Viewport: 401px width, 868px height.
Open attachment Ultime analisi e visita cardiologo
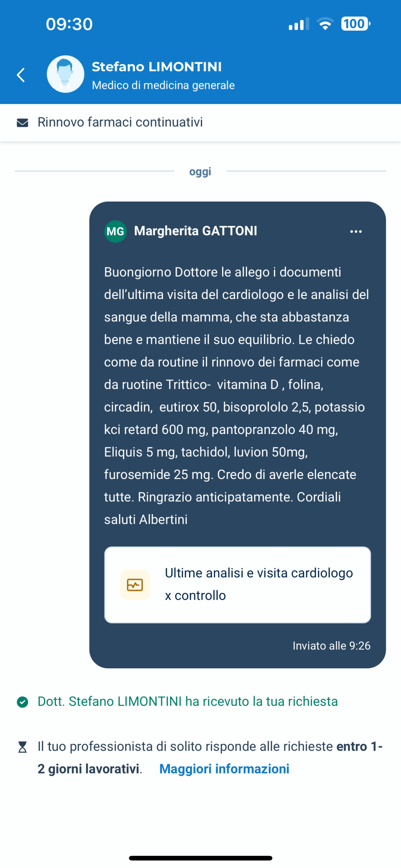point(258,584)
